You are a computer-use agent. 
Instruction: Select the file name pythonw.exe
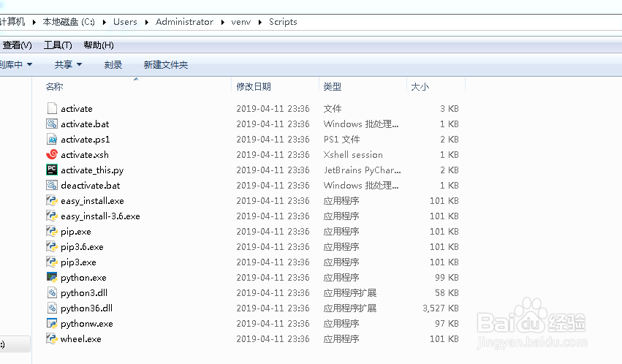click(87, 324)
